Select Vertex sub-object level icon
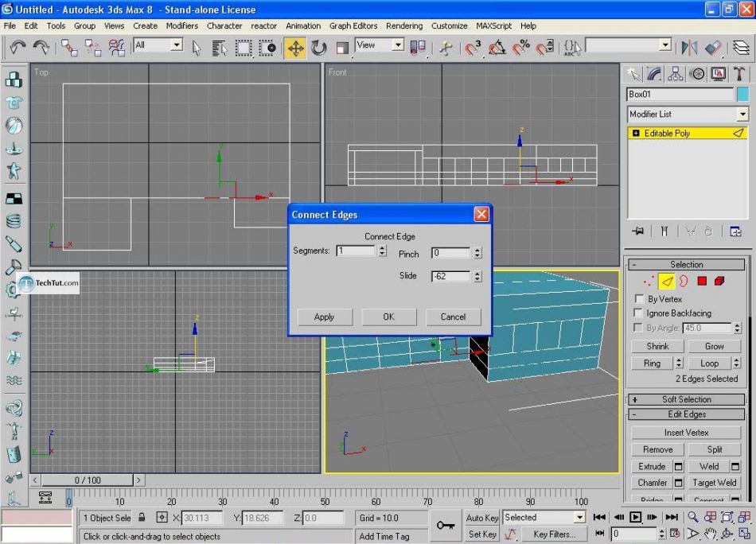This screenshot has height=544, width=756. [x=649, y=281]
